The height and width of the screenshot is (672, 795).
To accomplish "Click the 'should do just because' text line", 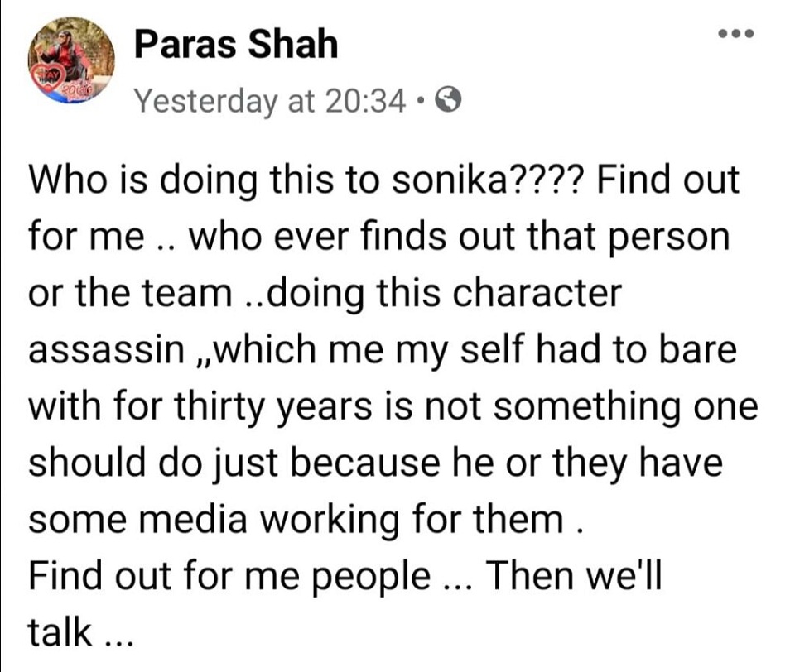I will tap(234, 463).
